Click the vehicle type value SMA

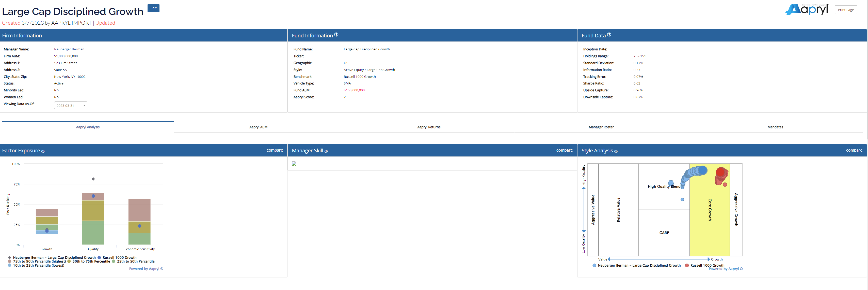tap(347, 83)
